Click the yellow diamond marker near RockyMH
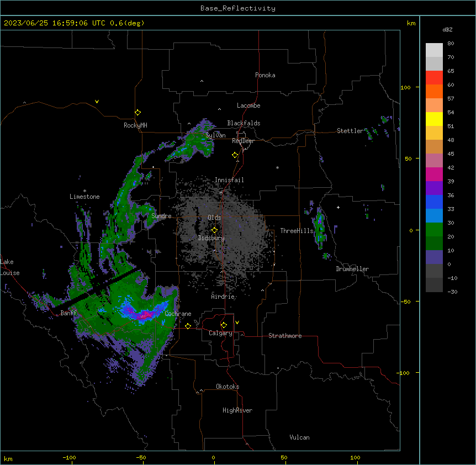Image resolution: width=476 pixels, height=465 pixels. coord(137,112)
